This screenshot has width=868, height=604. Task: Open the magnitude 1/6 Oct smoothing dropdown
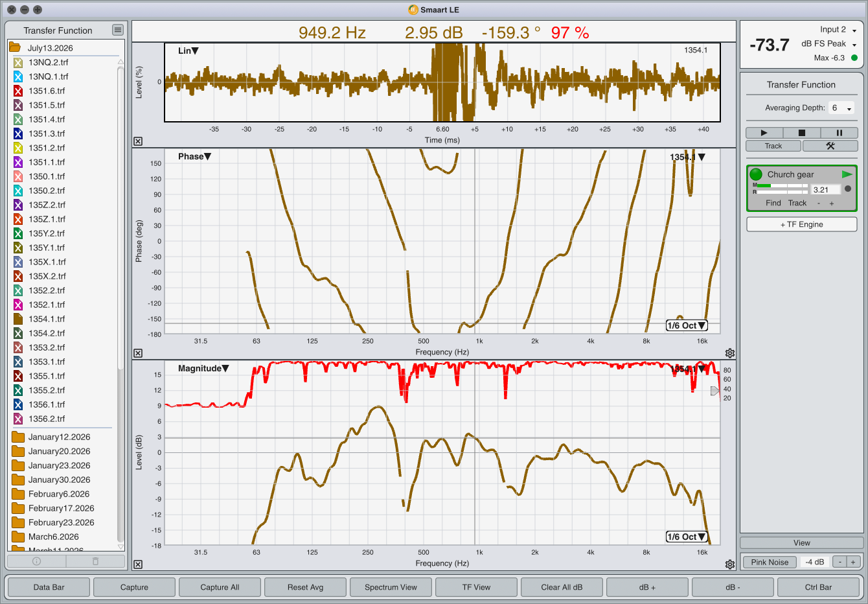point(687,537)
